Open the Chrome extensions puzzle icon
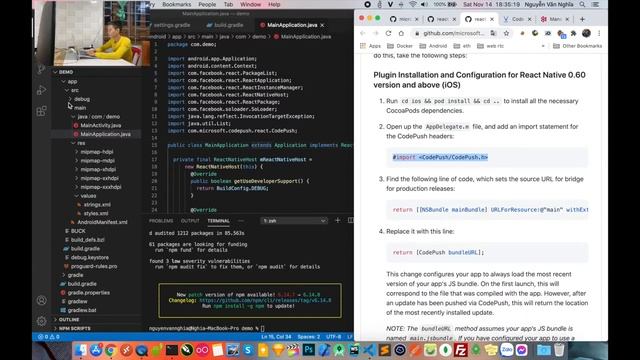640x360 pixels. (573, 33)
